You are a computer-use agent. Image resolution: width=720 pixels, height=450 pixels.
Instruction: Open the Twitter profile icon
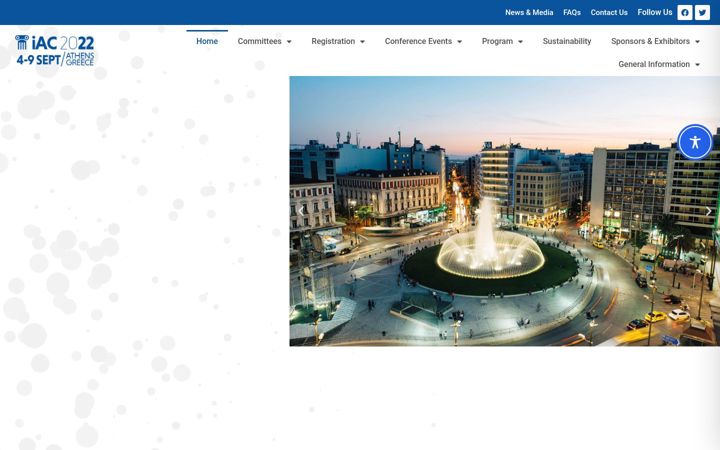coord(702,12)
